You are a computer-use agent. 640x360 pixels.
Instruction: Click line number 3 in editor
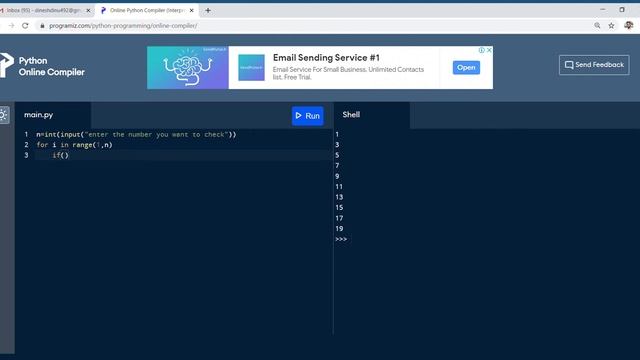click(x=26, y=155)
